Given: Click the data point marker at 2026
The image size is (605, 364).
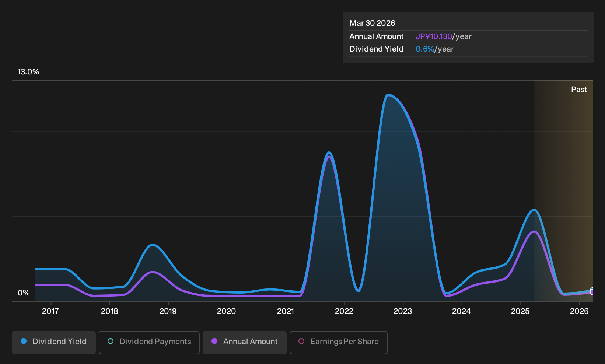Looking at the screenshot, I should (x=592, y=291).
